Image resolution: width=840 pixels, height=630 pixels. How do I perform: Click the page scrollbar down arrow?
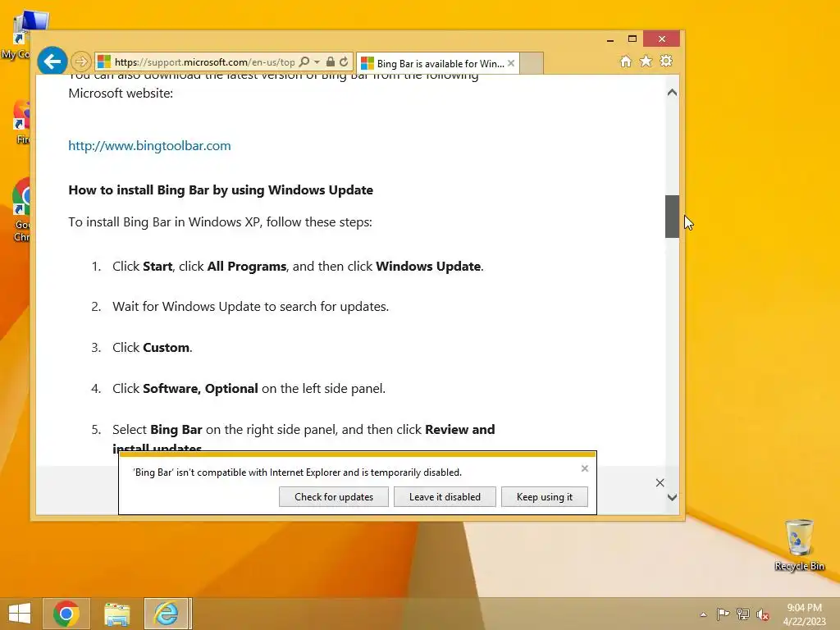click(672, 497)
